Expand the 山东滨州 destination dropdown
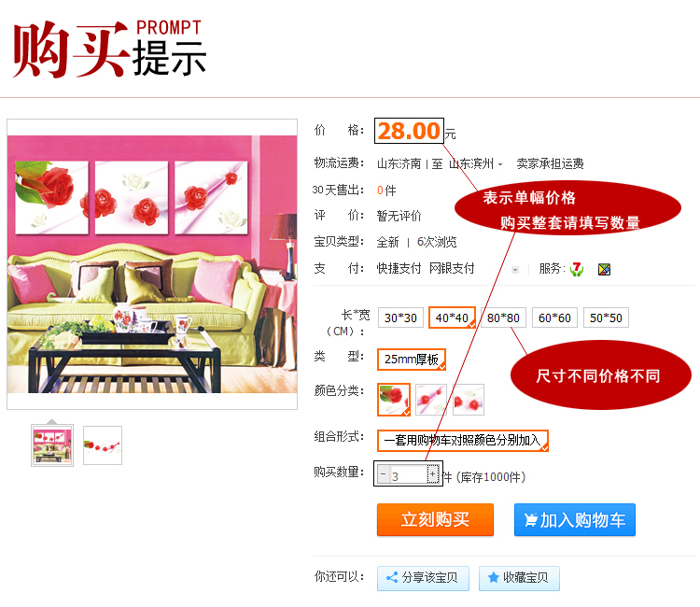 coord(476,164)
